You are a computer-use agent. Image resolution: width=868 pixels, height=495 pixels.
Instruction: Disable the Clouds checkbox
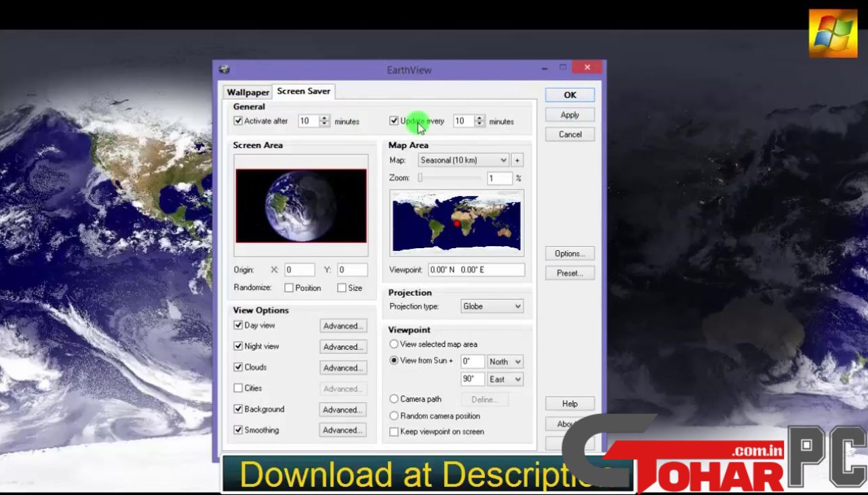(238, 367)
